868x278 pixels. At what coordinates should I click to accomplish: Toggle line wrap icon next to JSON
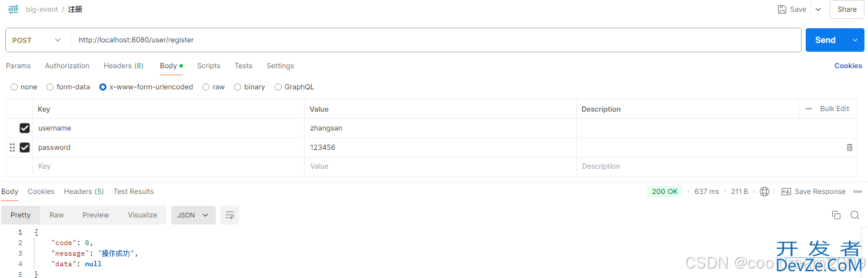(x=230, y=215)
